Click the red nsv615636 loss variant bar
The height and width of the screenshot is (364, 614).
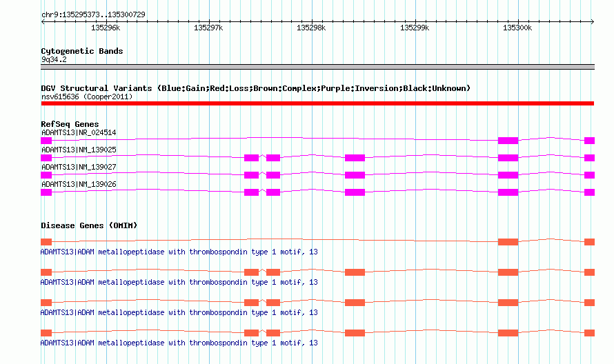[317, 103]
